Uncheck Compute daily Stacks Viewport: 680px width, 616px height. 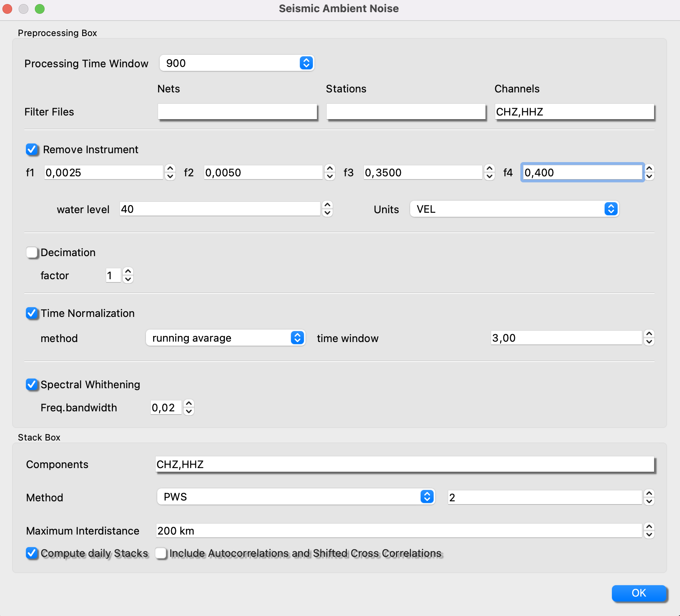[32, 553]
